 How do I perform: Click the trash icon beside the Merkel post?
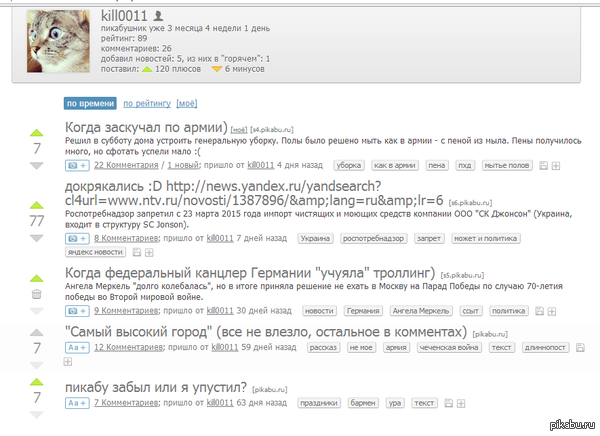click(x=37, y=294)
